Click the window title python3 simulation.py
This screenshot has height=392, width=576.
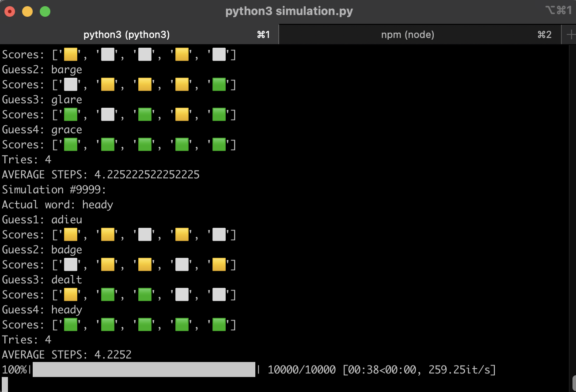[x=289, y=11]
